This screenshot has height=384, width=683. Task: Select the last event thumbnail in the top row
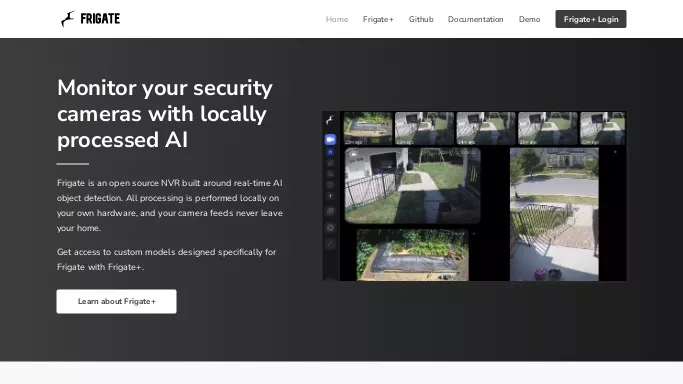point(602,128)
